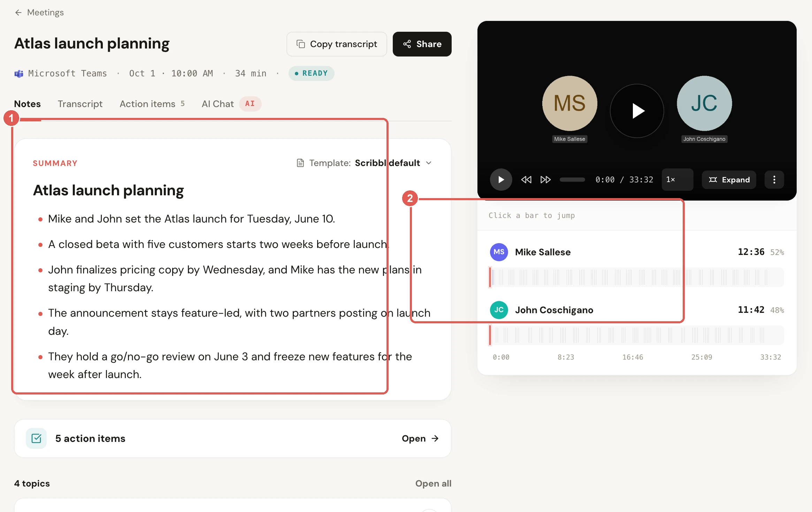Open the AI Chat tab
Image resolution: width=812 pixels, height=512 pixels.
point(231,104)
